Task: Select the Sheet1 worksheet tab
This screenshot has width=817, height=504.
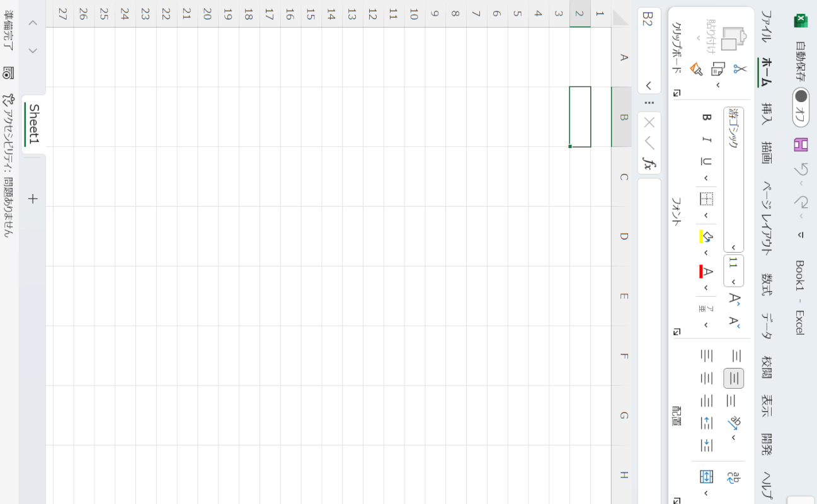Action: tap(33, 124)
